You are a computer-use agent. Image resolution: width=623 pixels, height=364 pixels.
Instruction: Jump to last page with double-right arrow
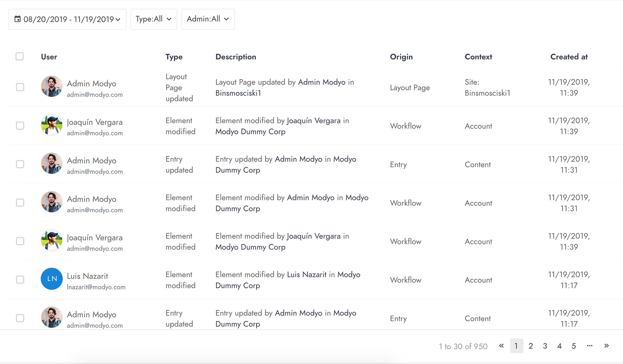click(606, 346)
